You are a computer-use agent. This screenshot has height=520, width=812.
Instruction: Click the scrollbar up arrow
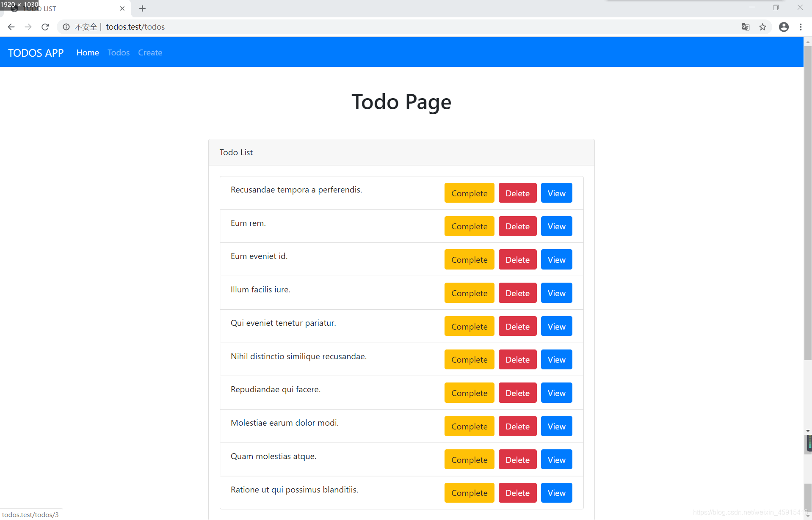pos(808,41)
